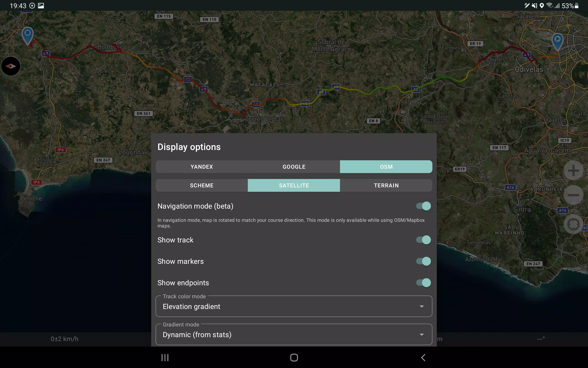This screenshot has height=368, width=588.
Task: Tap the speed readout 0±2 km/h
Action: coord(64,339)
